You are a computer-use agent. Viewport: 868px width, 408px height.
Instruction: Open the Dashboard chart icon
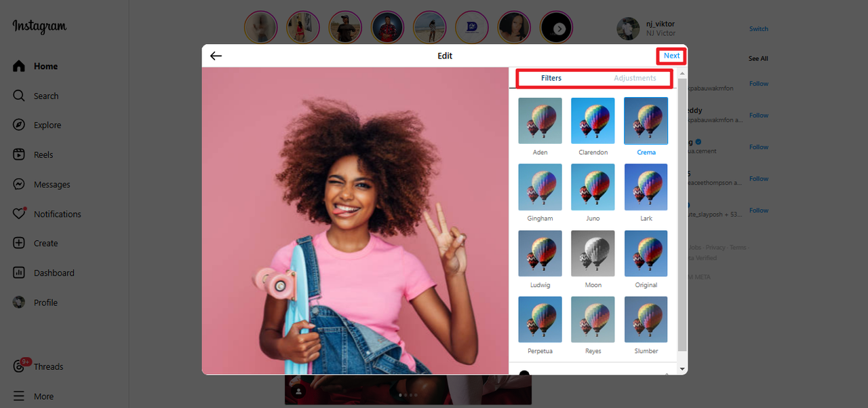tap(19, 273)
